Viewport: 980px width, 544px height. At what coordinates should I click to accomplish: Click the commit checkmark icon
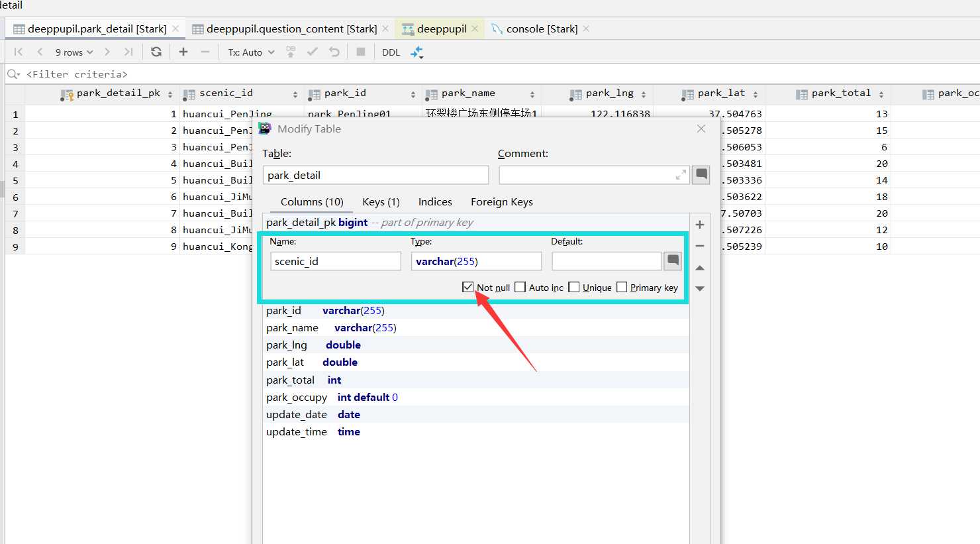[313, 52]
